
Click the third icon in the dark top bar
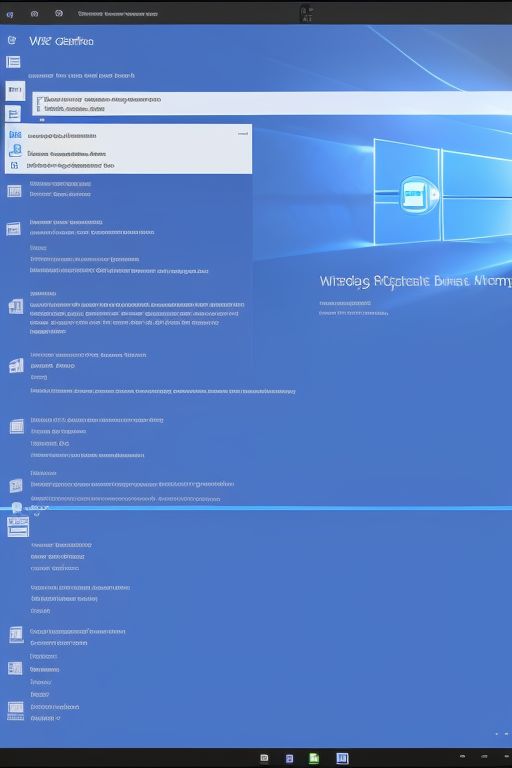coord(59,13)
